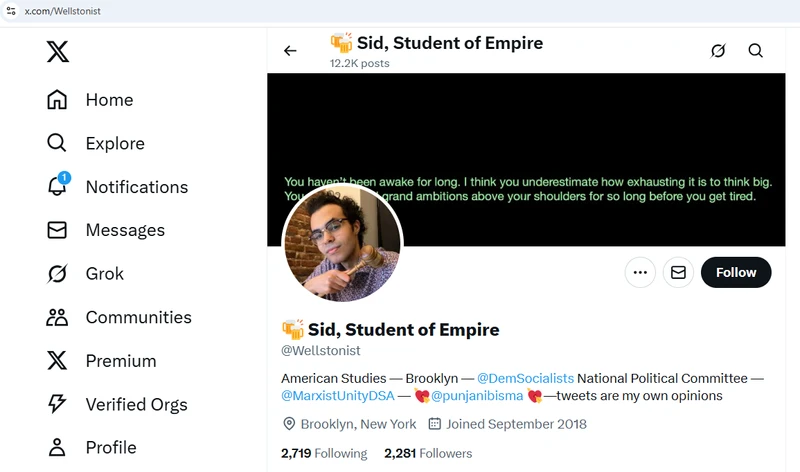Go back using the arrow icon

pyautogui.click(x=290, y=51)
